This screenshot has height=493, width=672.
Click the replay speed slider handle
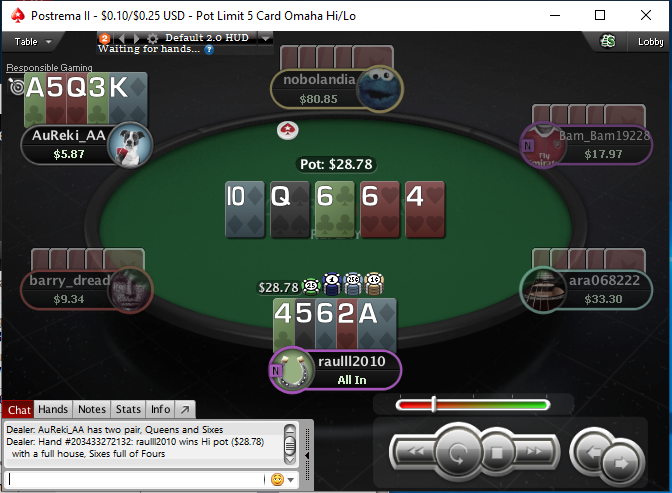pyautogui.click(x=434, y=404)
